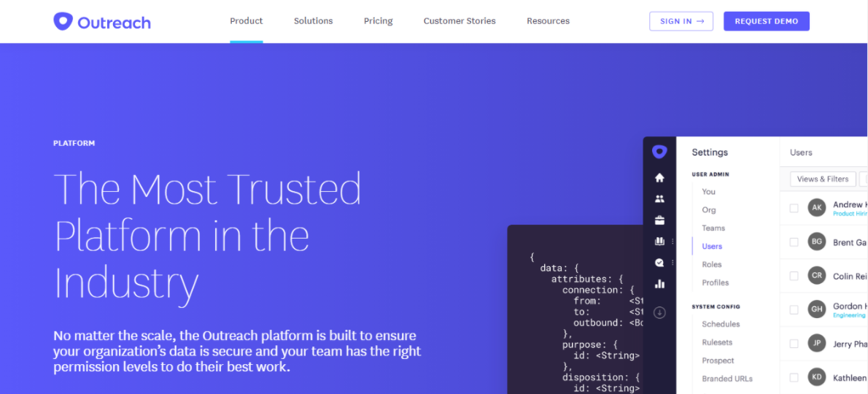This screenshot has height=394, width=868.
Task: Click the USER ADMIN section label
Action: point(710,174)
